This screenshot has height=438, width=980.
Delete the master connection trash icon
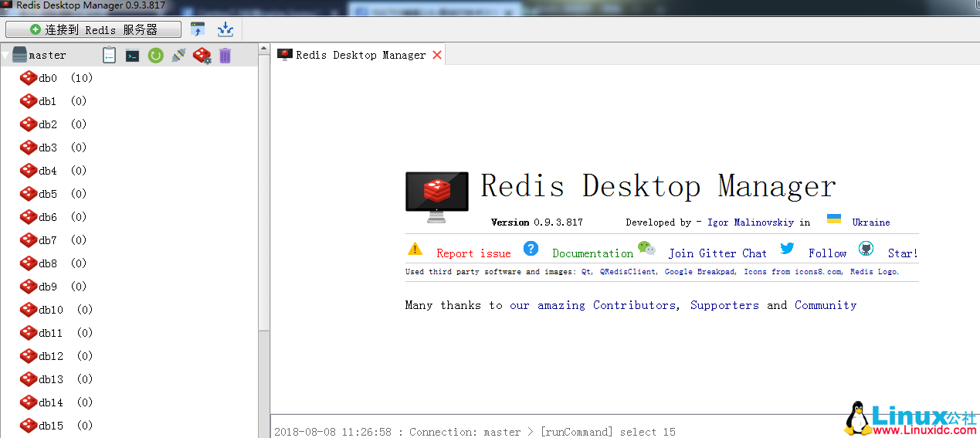(225, 55)
